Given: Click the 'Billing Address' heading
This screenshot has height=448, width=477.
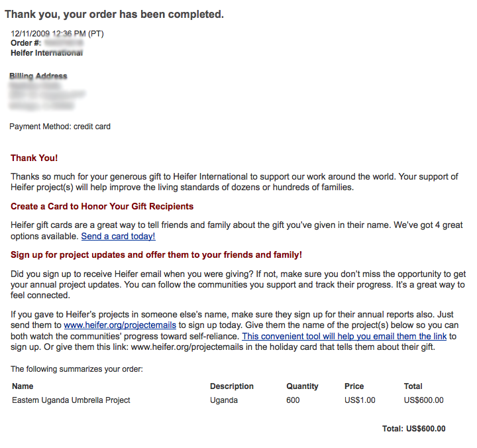Looking at the screenshot, I should pyautogui.click(x=38, y=76).
